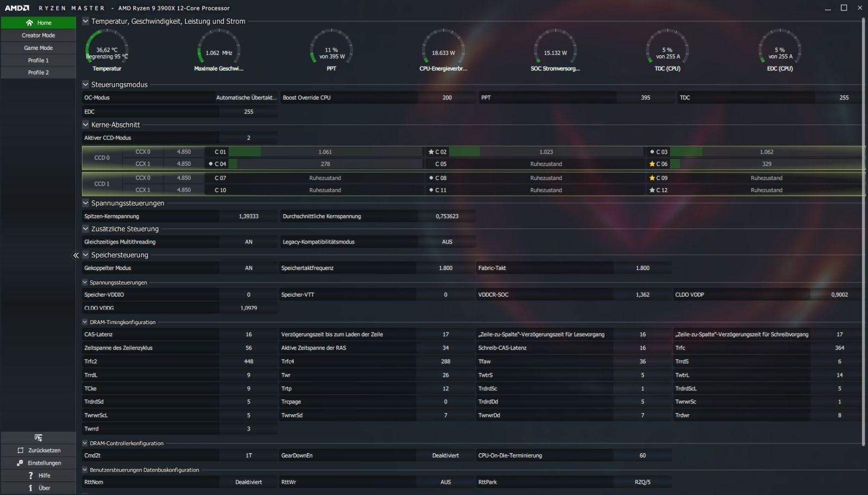Toggle Gekoppelter Modus AN value
Viewport: 868px width, 495px height.
click(x=248, y=268)
